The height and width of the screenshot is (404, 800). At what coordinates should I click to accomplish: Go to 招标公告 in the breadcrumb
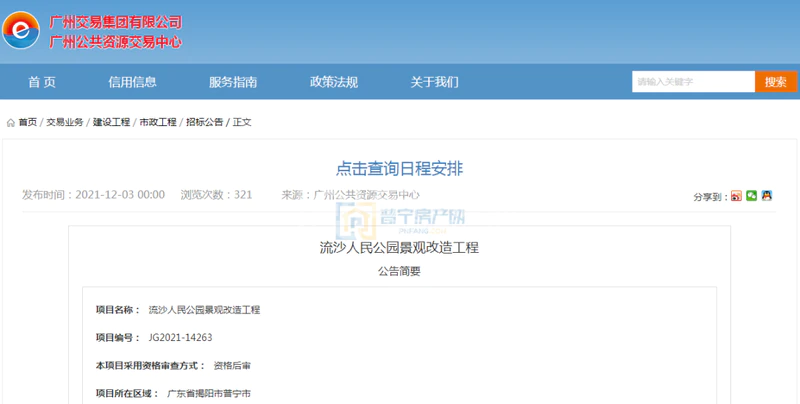205,122
